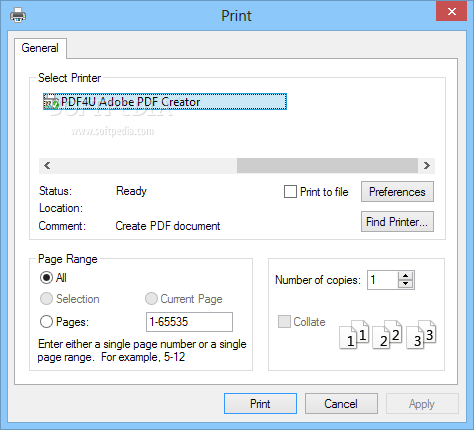474x430 pixels.
Task: Click the printer list right scroll arrow
Action: (x=427, y=166)
